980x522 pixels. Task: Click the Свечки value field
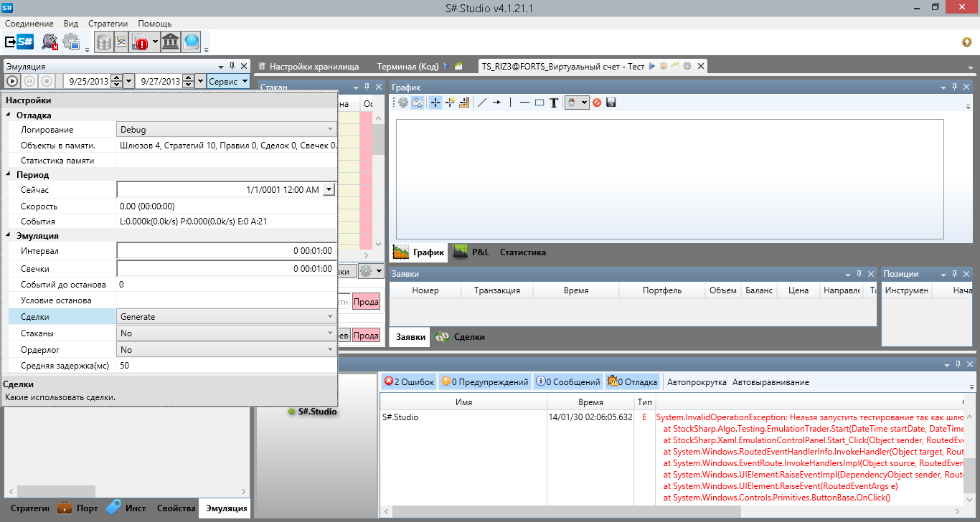pyautogui.click(x=227, y=269)
